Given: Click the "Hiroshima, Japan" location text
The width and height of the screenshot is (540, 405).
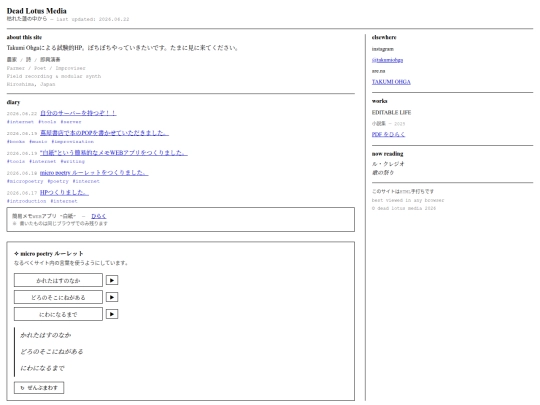Looking at the screenshot, I should point(31,84).
